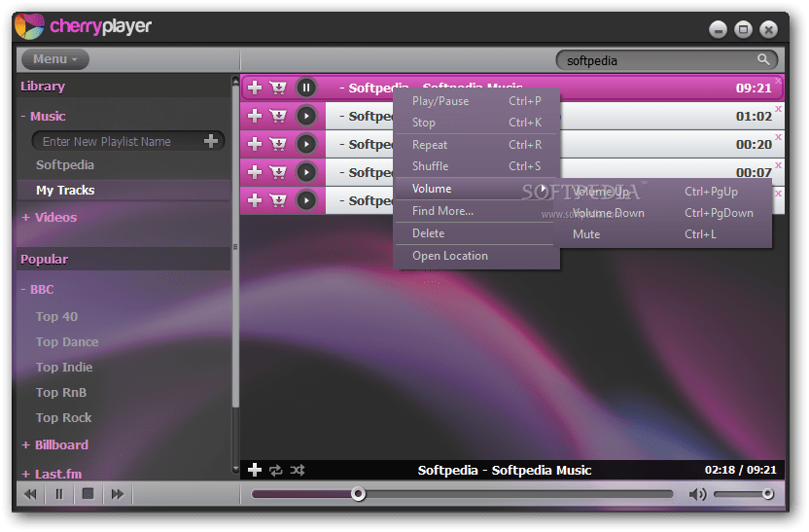Play the last track in the list
The height and width of the screenshot is (532, 809).
[x=306, y=200]
